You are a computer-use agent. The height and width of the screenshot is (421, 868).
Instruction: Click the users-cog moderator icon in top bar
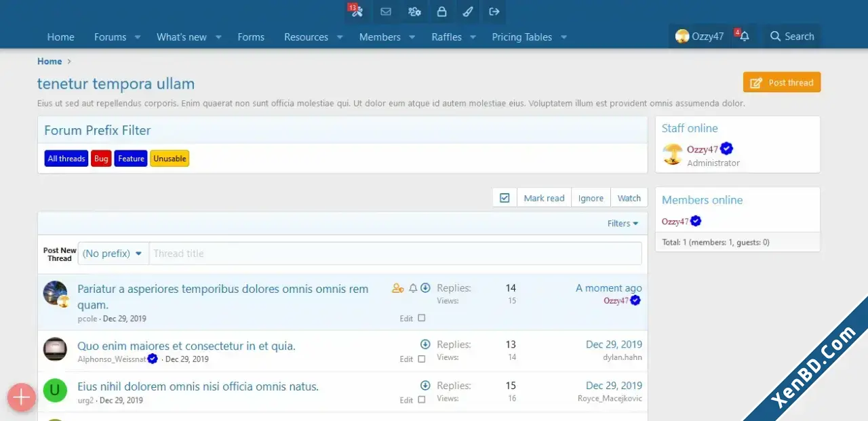click(414, 12)
